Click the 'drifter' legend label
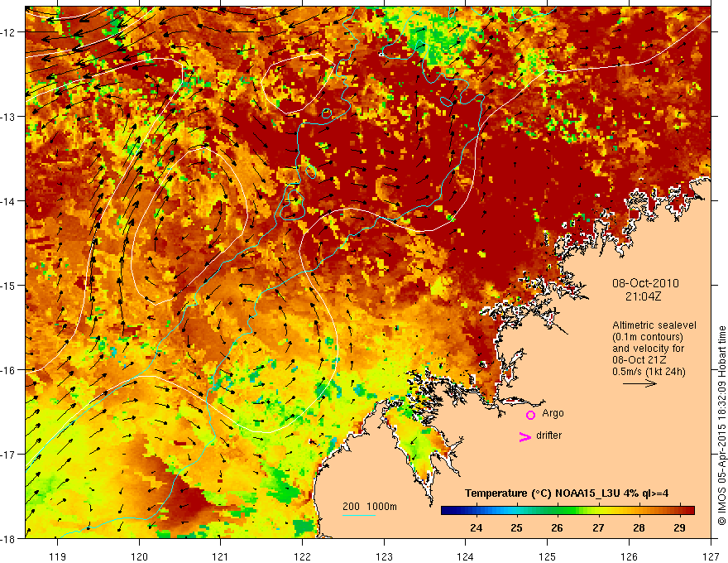This screenshot has width=728, height=563. pyautogui.click(x=548, y=435)
